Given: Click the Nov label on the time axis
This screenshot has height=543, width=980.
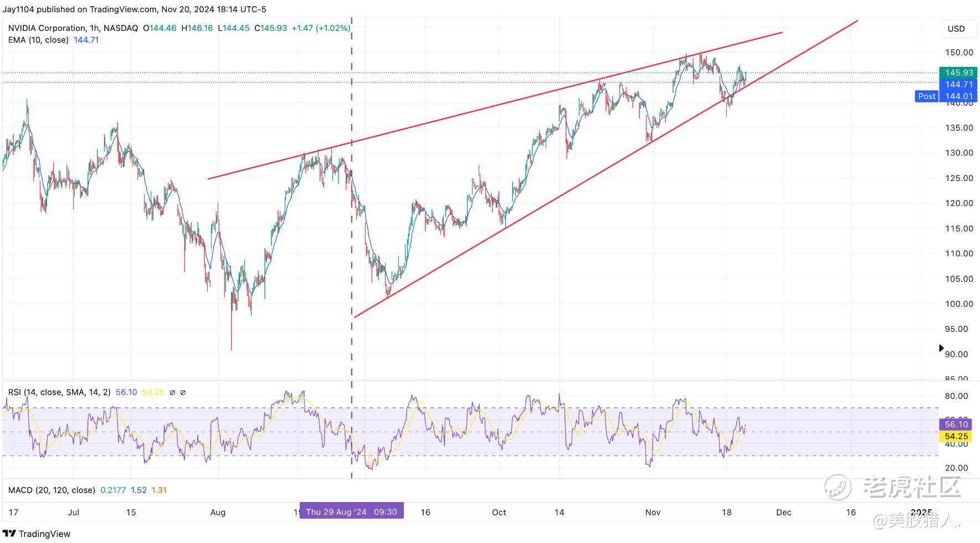Looking at the screenshot, I should pos(653,512).
